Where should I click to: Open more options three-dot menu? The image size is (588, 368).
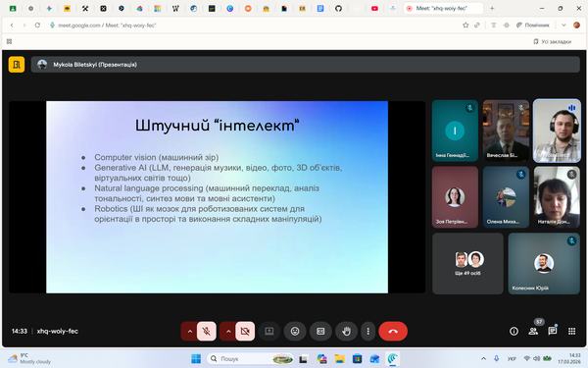coord(367,332)
